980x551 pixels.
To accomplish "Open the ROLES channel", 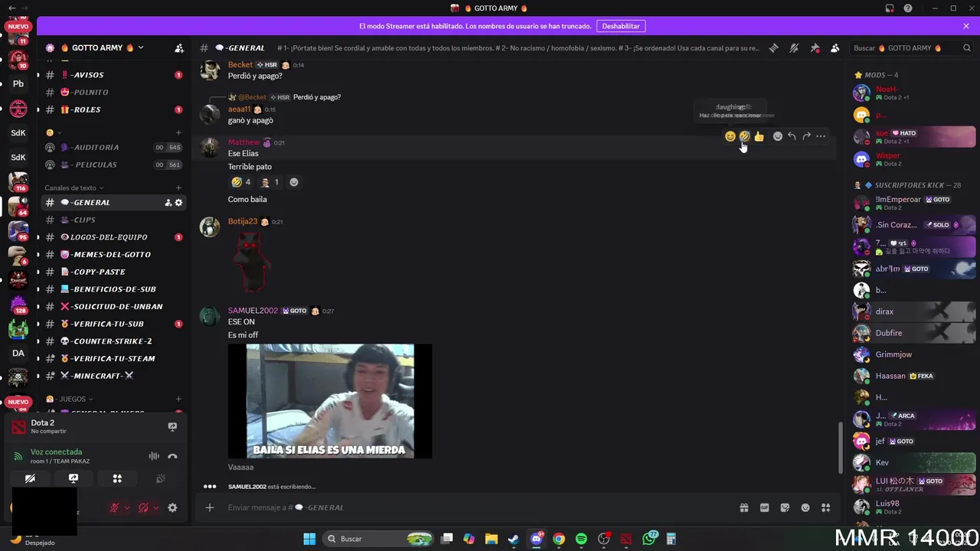I will (x=113, y=109).
